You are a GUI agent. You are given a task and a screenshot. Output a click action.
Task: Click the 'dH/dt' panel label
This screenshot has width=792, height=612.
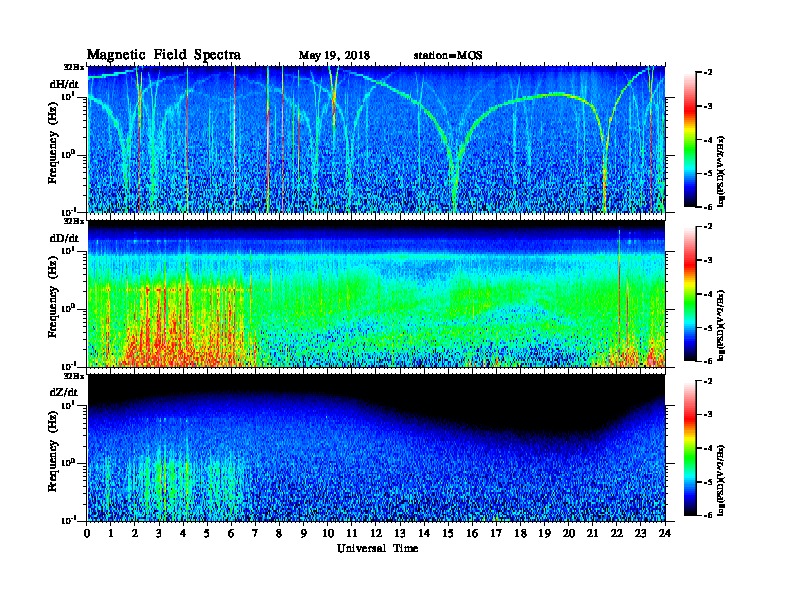tap(64, 84)
